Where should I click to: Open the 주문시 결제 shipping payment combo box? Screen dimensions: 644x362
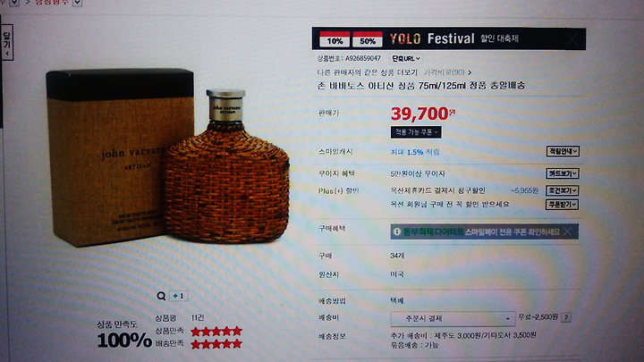453,318
